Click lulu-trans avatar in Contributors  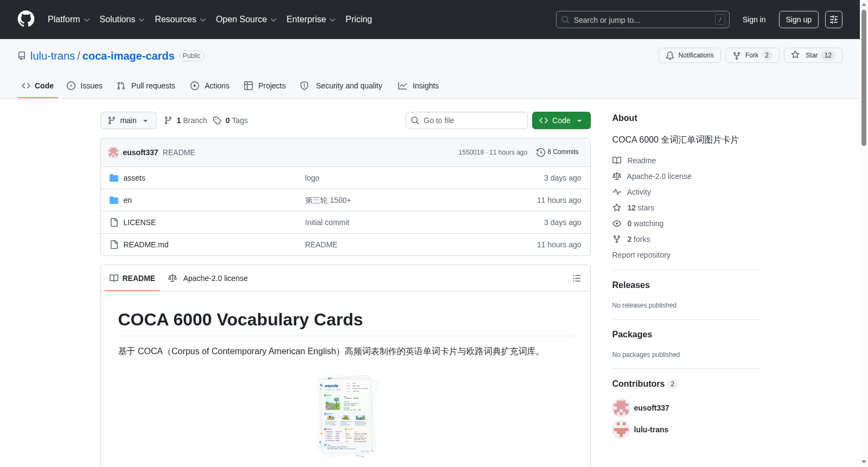(621, 430)
